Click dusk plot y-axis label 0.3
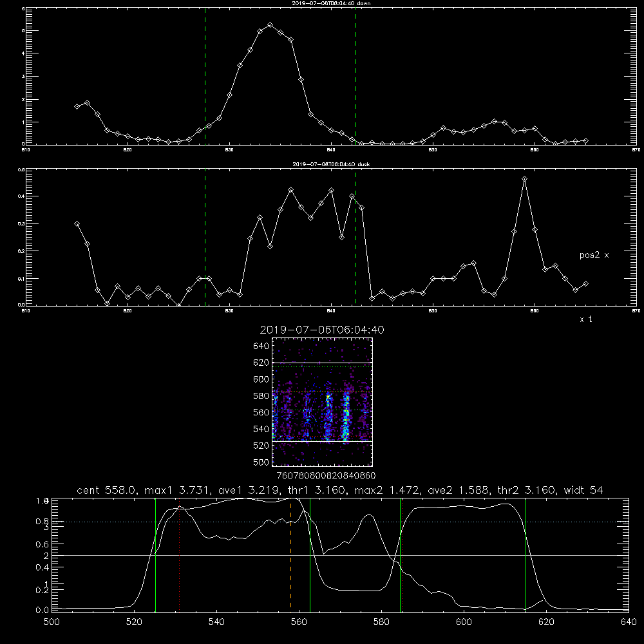Screen dimensions: 644x644 (21, 224)
